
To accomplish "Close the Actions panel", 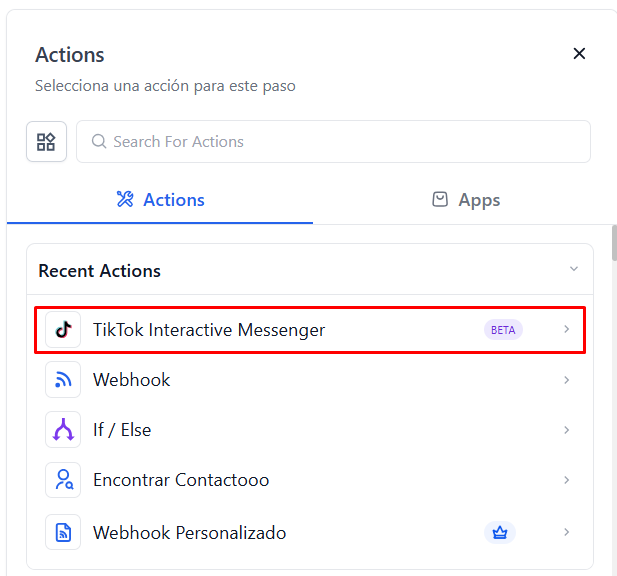I will 579,54.
